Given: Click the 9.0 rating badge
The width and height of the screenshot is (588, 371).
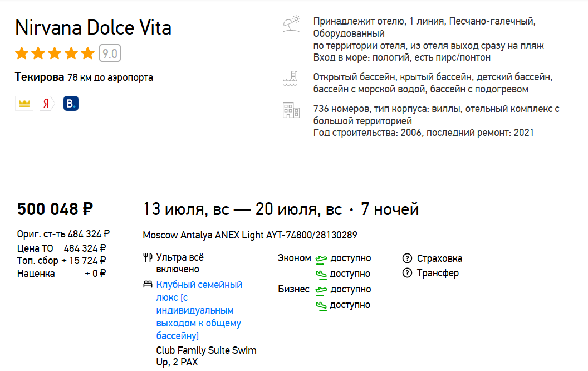Looking at the screenshot, I should 111,53.
